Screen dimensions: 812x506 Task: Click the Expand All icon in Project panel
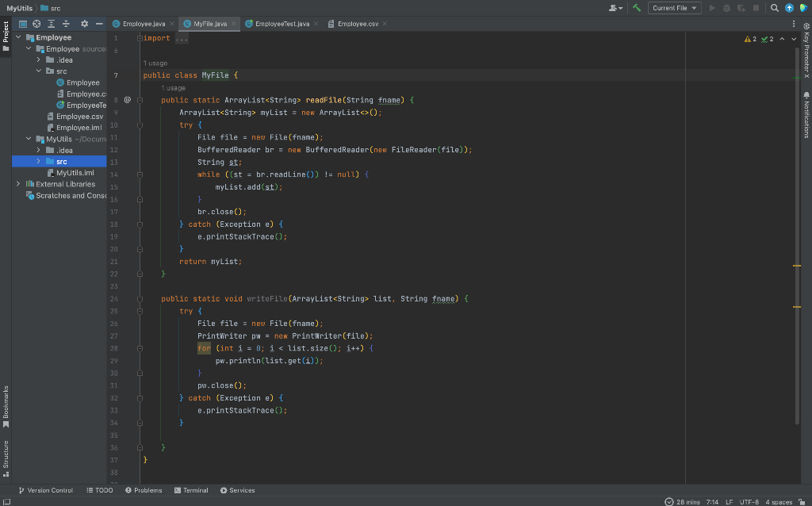(x=52, y=24)
